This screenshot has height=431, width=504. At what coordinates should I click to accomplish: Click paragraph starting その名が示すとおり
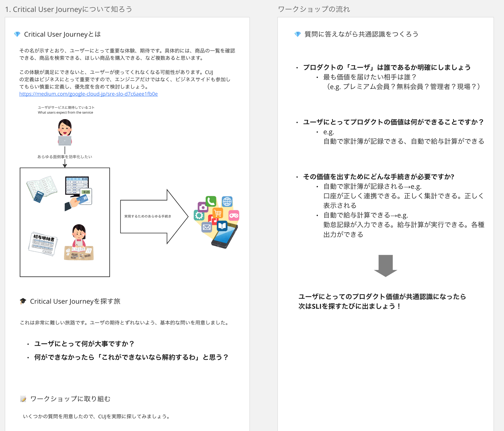click(x=127, y=54)
